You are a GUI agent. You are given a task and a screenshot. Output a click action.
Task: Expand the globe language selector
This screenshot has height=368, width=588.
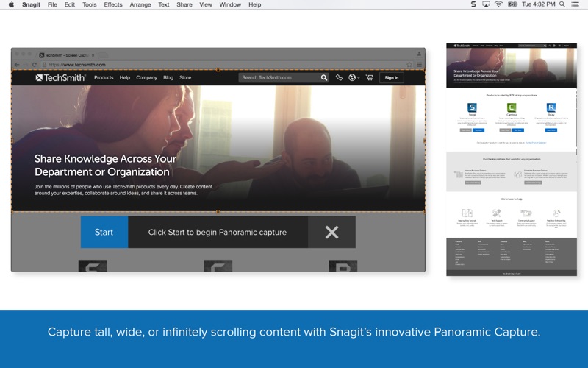tap(354, 77)
